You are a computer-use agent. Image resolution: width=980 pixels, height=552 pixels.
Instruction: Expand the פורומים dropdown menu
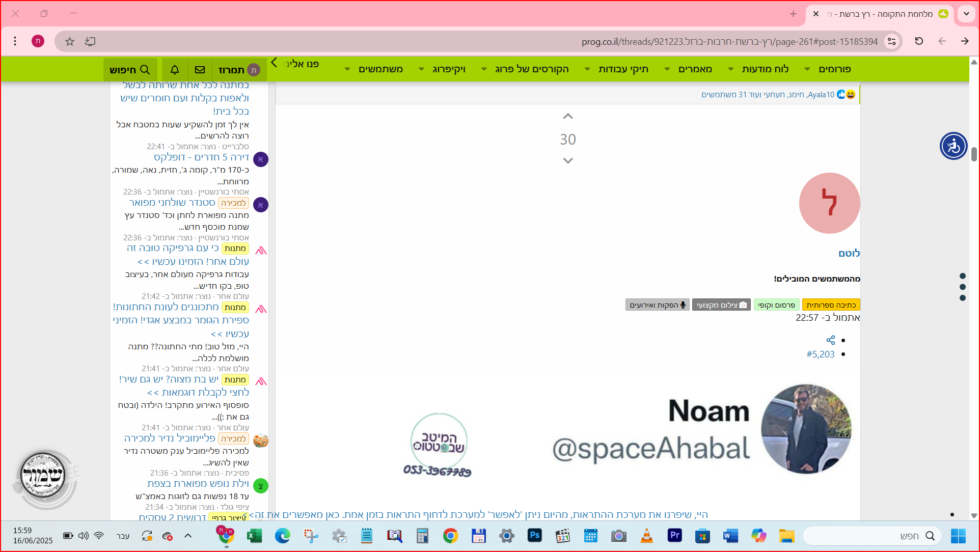[807, 69]
